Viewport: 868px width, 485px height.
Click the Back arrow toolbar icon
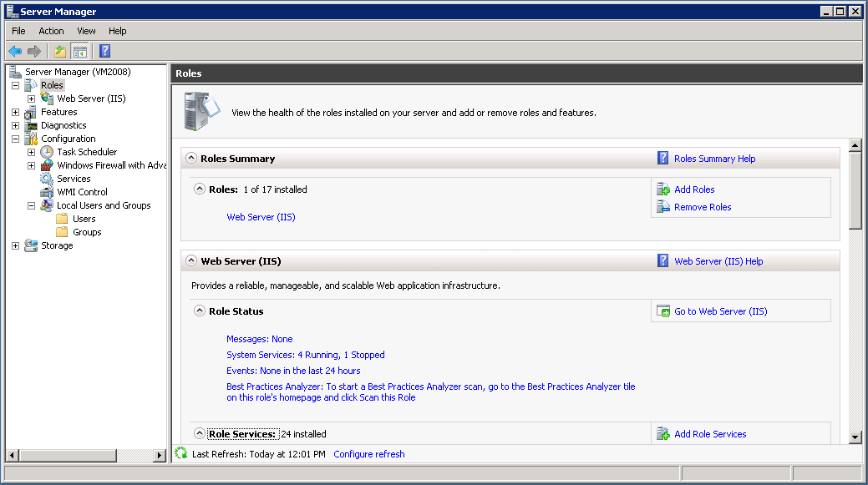(x=15, y=52)
